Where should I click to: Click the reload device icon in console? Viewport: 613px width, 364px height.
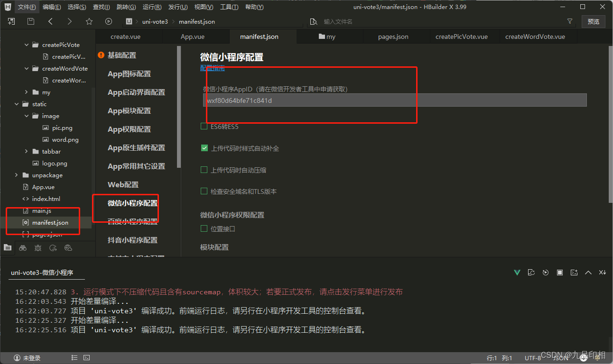pyautogui.click(x=531, y=273)
